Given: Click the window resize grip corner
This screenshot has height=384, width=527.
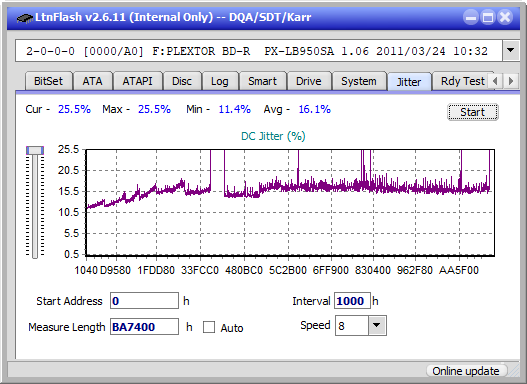Looking at the screenshot, I should click(x=514, y=371).
